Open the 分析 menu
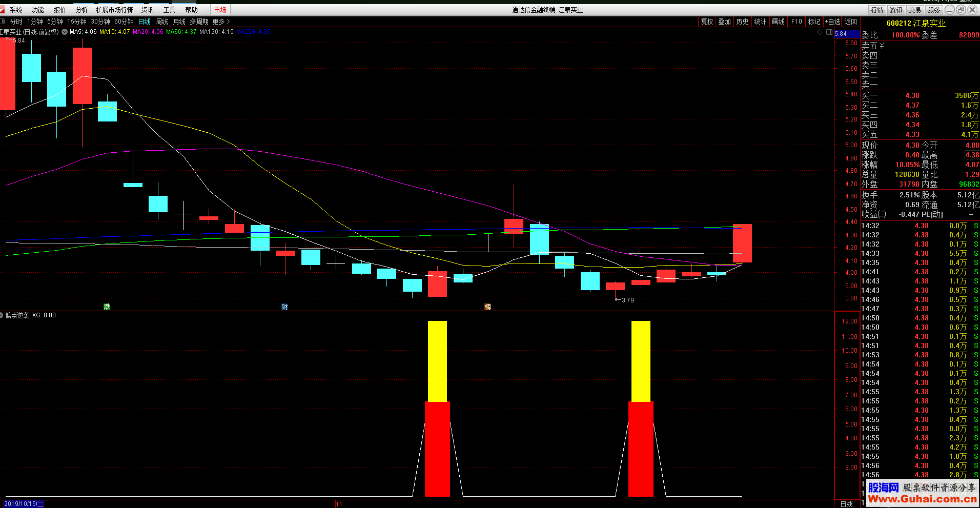 (82, 10)
